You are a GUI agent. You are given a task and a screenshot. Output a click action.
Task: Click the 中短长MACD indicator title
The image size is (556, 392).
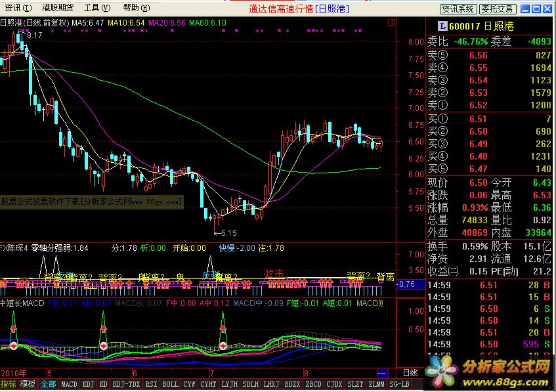click(x=22, y=303)
